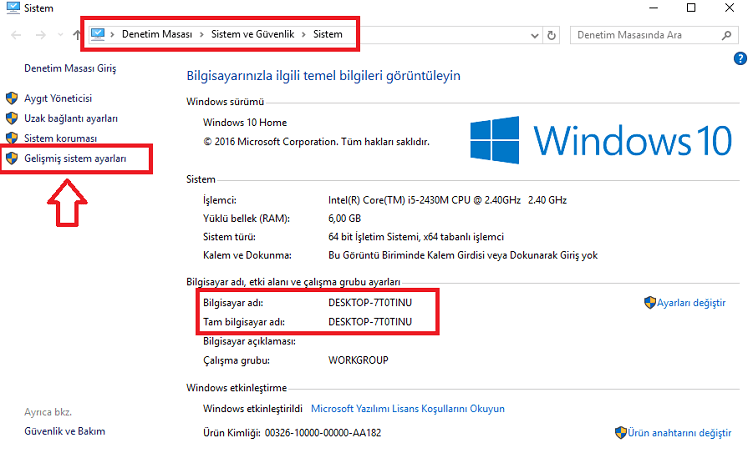Open Denetim Masası breadcrumb
The height and width of the screenshot is (453, 748).
click(157, 34)
